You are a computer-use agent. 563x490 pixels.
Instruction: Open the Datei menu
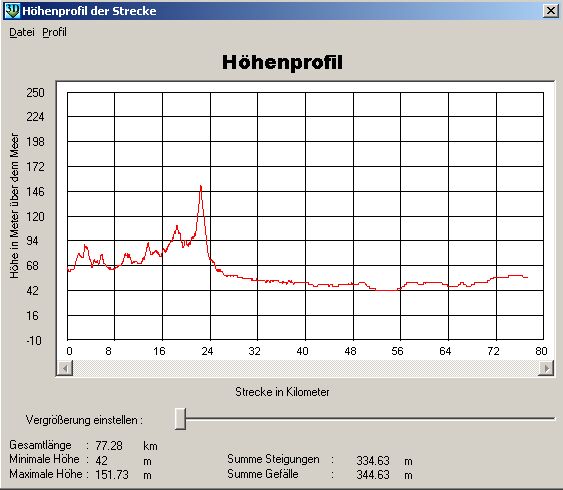click(22, 32)
